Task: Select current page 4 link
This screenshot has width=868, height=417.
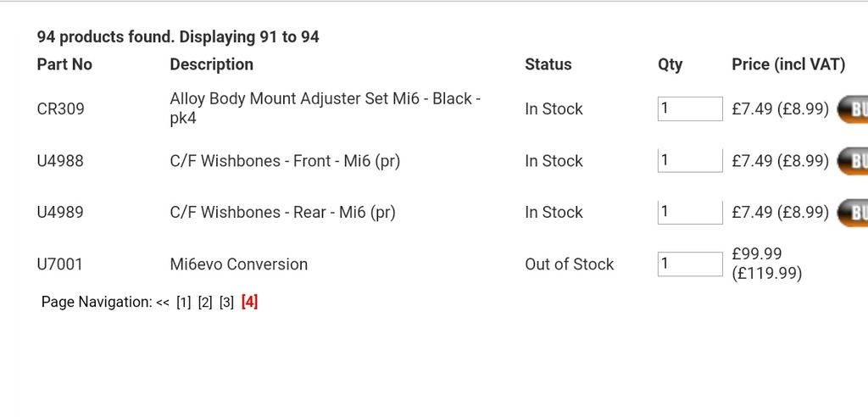Action: click(249, 302)
